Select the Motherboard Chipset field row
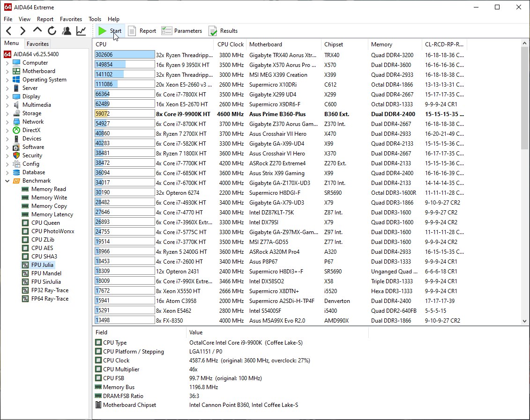 tap(230, 405)
